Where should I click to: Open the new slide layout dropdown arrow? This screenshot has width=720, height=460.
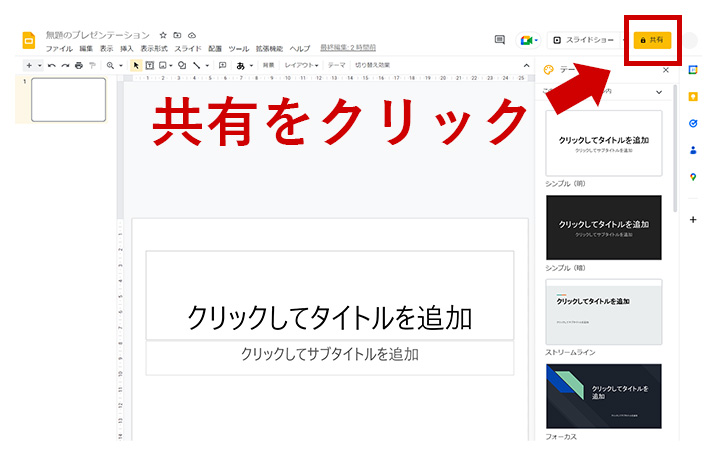tap(39, 66)
